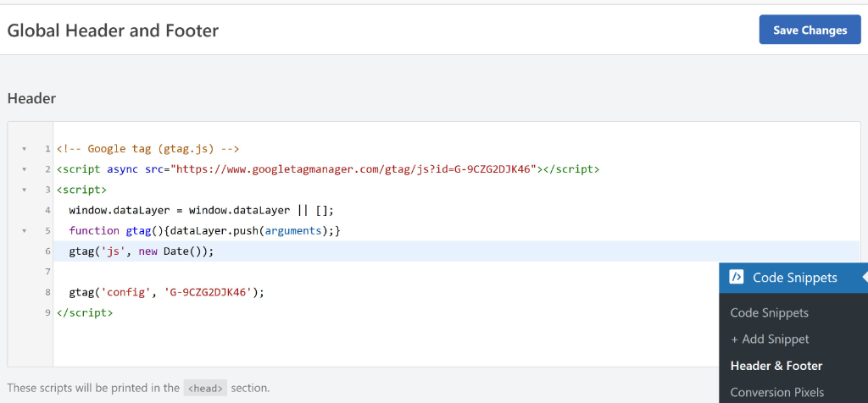Open the Conversion Pixels menu item
Viewport: 868px width, 403px height.
point(776,393)
